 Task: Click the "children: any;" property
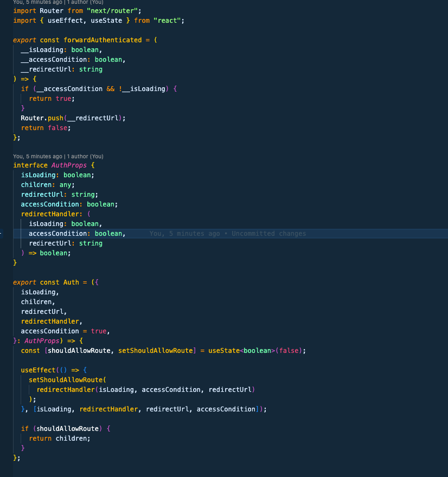(x=48, y=185)
